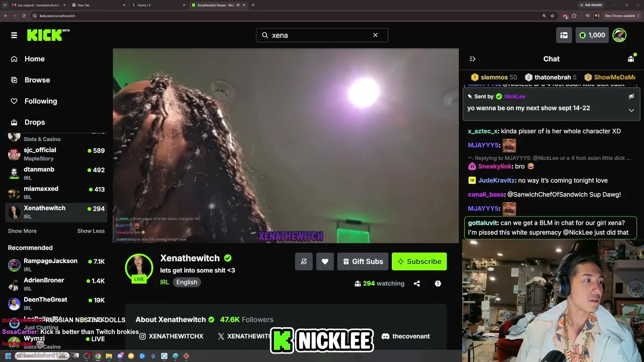Open dtanmanb channel in sidebar
The image size is (644, 362).
coord(56,173)
